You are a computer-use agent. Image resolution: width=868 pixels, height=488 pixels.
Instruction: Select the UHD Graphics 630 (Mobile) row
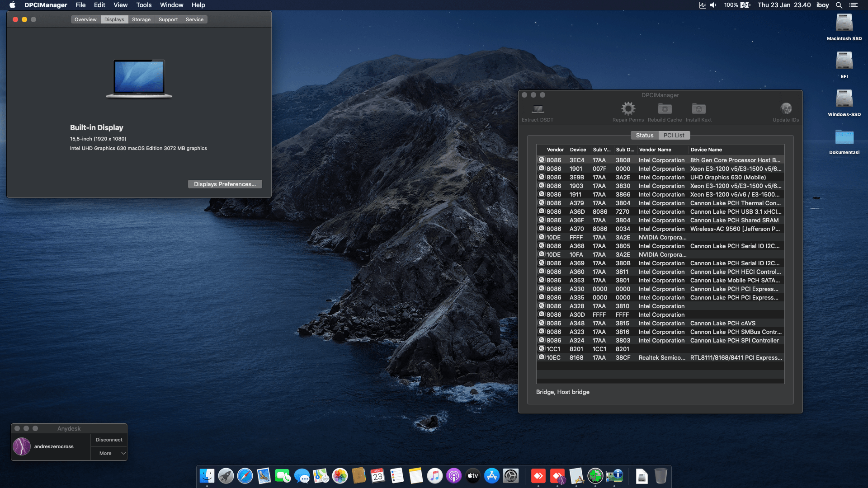click(x=660, y=177)
